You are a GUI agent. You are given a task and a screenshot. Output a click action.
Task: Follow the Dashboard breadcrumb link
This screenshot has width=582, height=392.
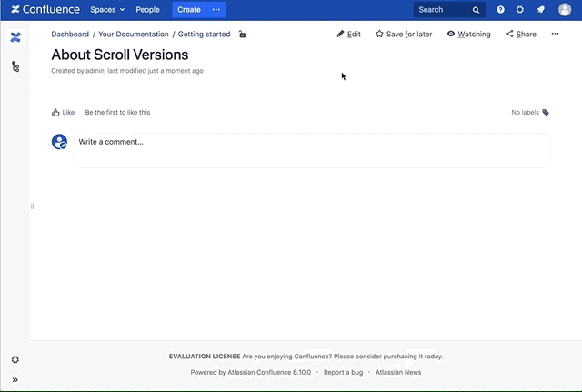coord(70,35)
